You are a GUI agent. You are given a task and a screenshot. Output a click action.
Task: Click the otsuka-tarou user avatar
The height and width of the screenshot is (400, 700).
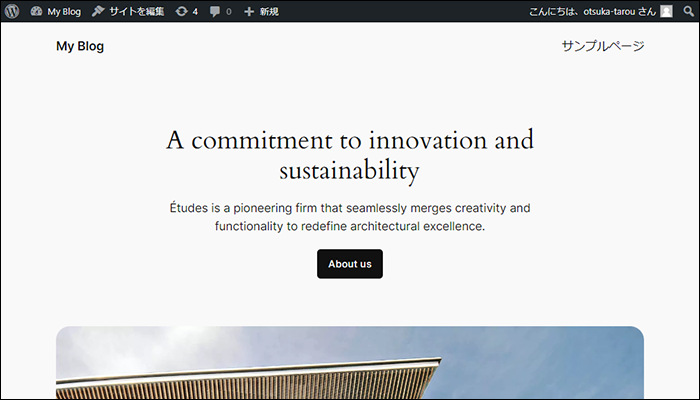666,11
